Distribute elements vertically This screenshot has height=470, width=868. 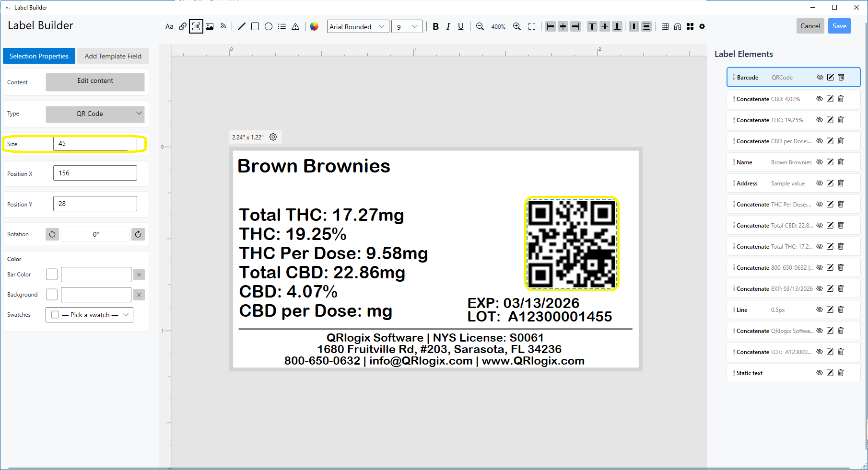[x=646, y=26]
